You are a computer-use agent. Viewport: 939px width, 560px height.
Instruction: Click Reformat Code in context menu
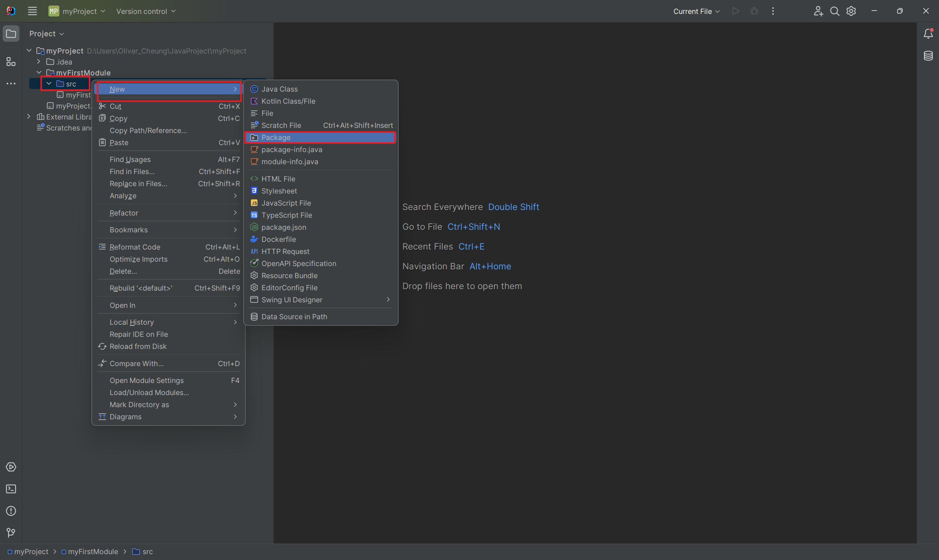135,247
